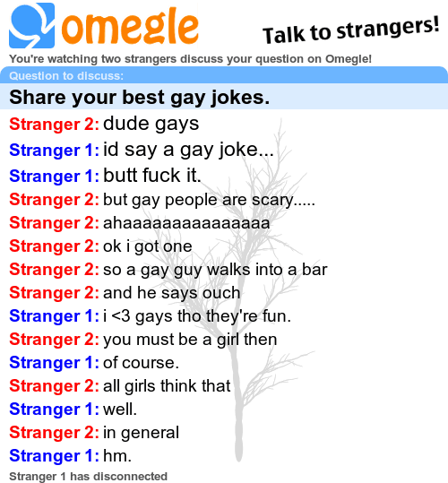Select the 'all girls think that' message
The height and width of the screenshot is (483, 448).
(167, 386)
